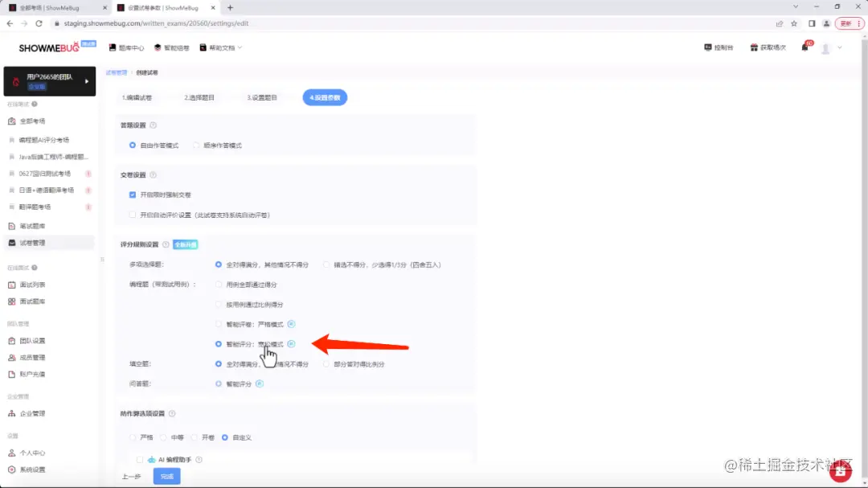Select 智能评分：宽松模式 radio
The height and width of the screenshot is (488, 868).
pyautogui.click(x=218, y=344)
